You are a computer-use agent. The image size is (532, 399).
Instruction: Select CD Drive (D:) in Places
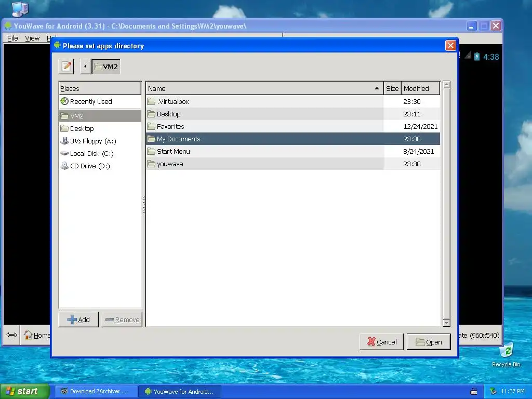click(100, 166)
